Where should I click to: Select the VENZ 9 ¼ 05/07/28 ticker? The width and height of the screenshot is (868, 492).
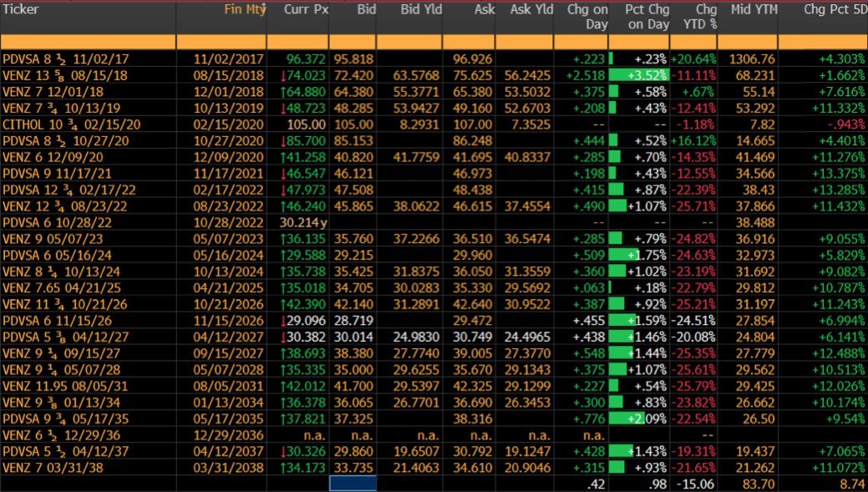(x=62, y=370)
